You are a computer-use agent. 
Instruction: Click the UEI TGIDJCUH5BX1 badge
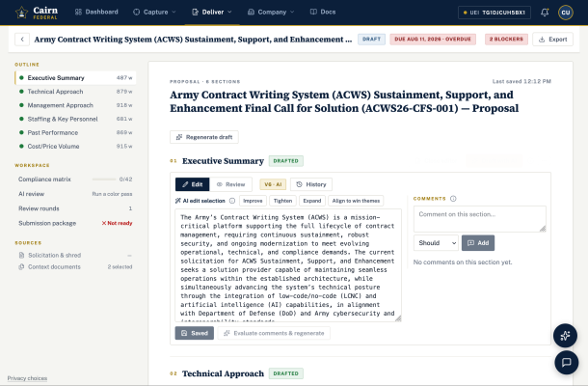click(494, 13)
